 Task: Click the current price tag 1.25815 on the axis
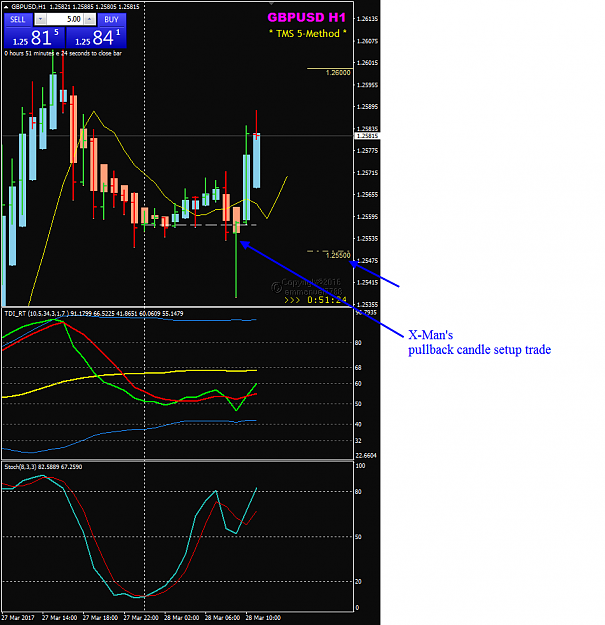367,136
